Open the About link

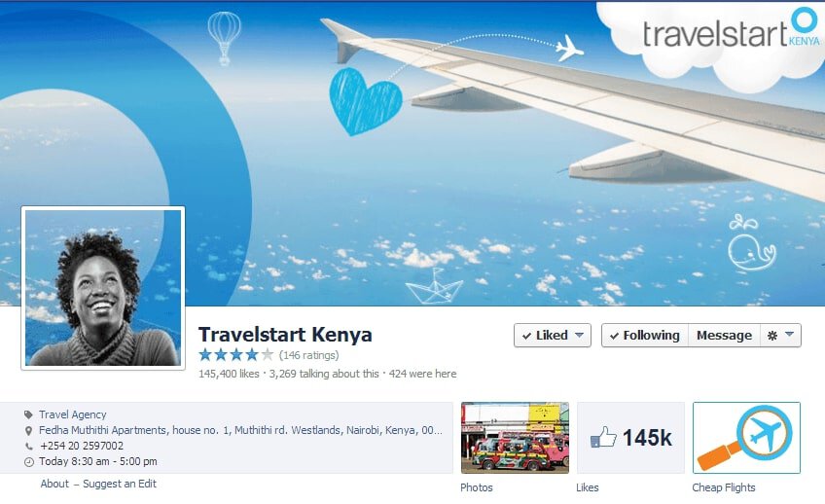[54, 484]
